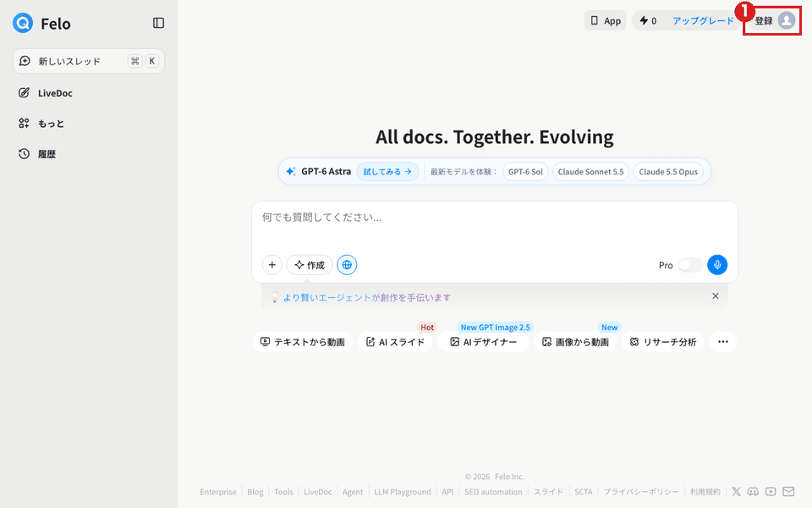Click the blue microphone button

pos(717,265)
